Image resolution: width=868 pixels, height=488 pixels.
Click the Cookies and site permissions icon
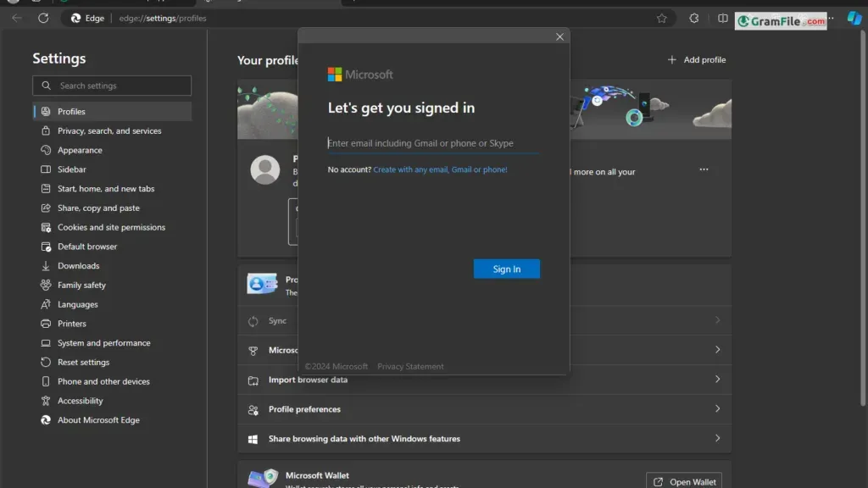pyautogui.click(x=46, y=227)
